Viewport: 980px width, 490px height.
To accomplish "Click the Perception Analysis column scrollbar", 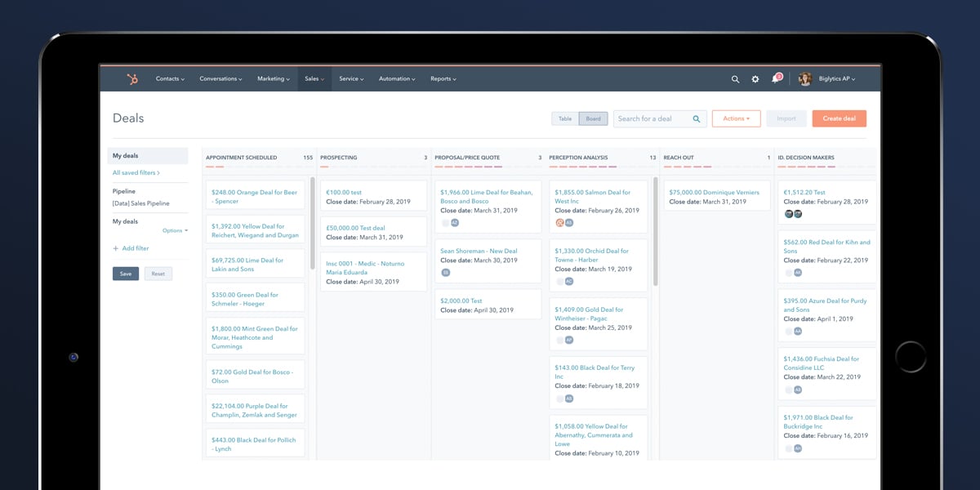I will (656, 230).
